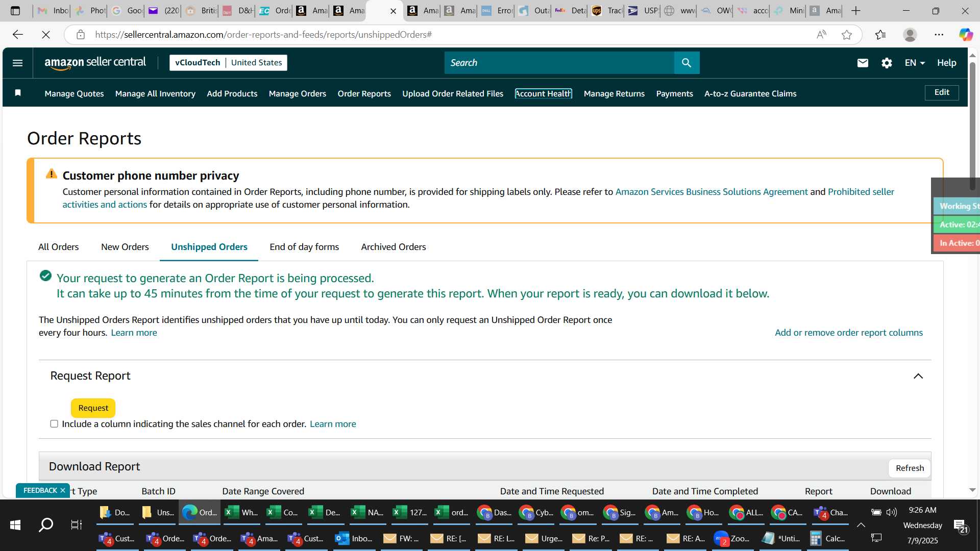Open new browser tab plus button
The height and width of the screenshot is (551, 980).
pyautogui.click(x=856, y=11)
